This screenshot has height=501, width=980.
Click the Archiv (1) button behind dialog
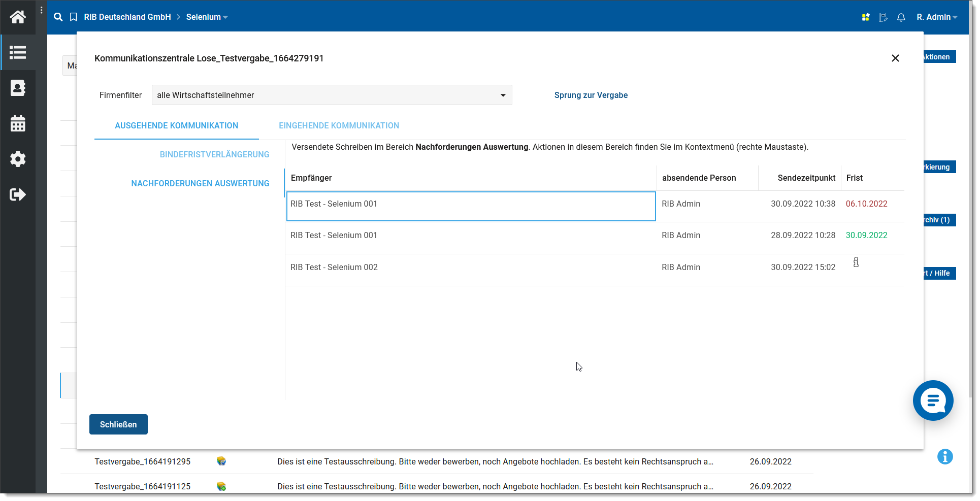[x=940, y=220]
